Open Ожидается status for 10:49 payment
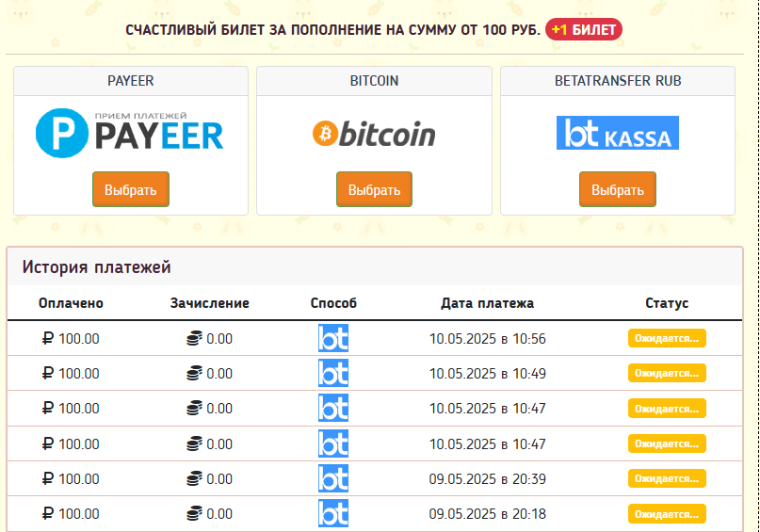Image resolution: width=760 pixels, height=532 pixels. pos(667,374)
